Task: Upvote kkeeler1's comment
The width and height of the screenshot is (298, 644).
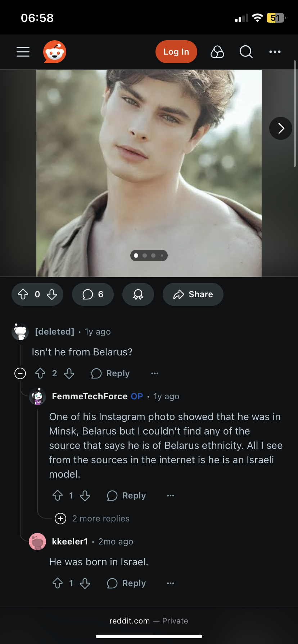Action: coord(58,583)
